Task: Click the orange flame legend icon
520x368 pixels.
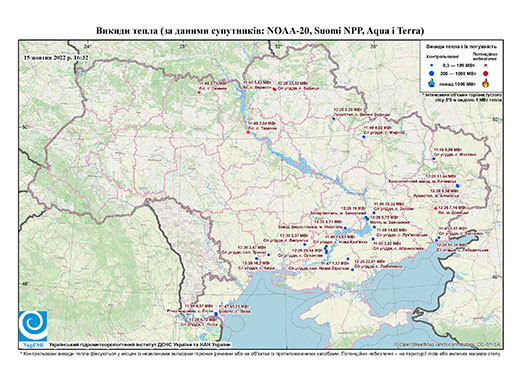Action: click(485, 83)
